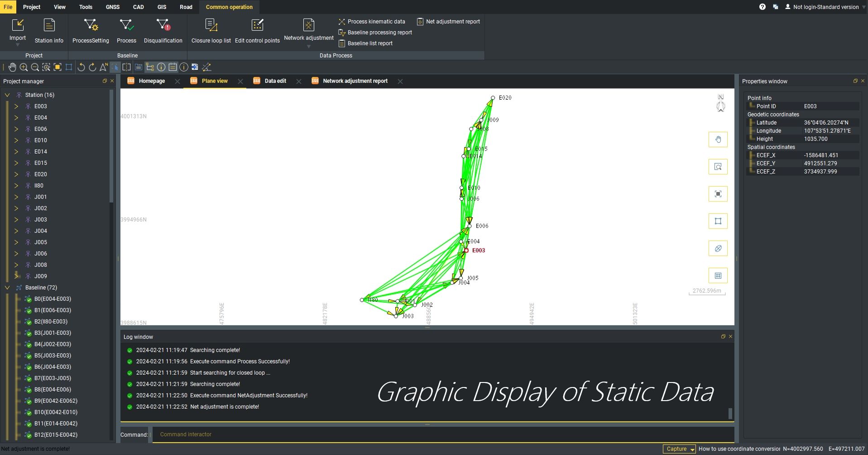Select baseline B9(E0042-E0062) in tree
The height and width of the screenshot is (455, 868).
coord(56,401)
